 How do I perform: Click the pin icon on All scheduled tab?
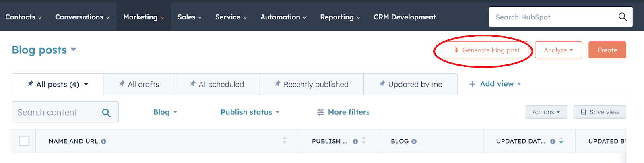click(192, 84)
